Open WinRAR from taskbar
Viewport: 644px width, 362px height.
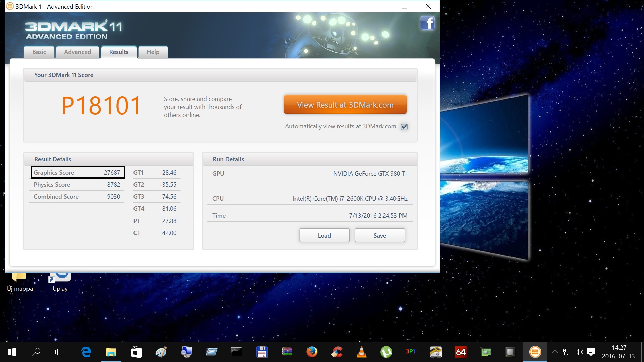tap(287, 352)
